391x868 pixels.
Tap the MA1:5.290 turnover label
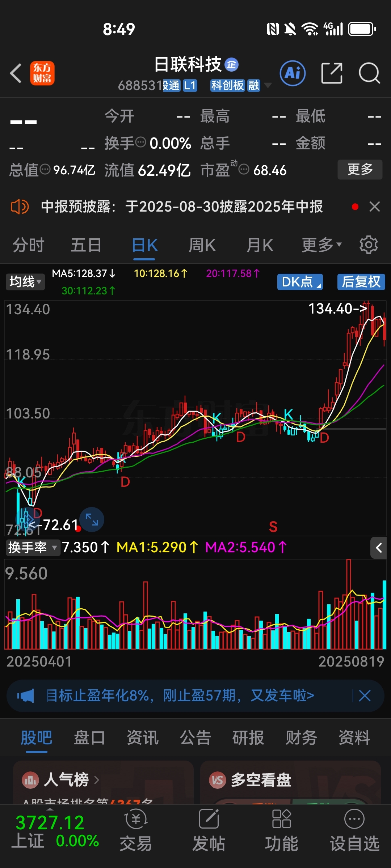coord(157,548)
